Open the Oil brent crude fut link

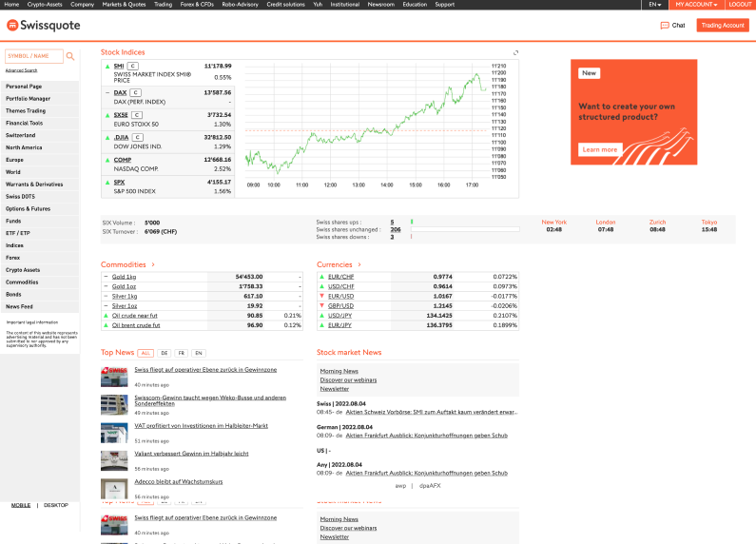pos(136,325)
